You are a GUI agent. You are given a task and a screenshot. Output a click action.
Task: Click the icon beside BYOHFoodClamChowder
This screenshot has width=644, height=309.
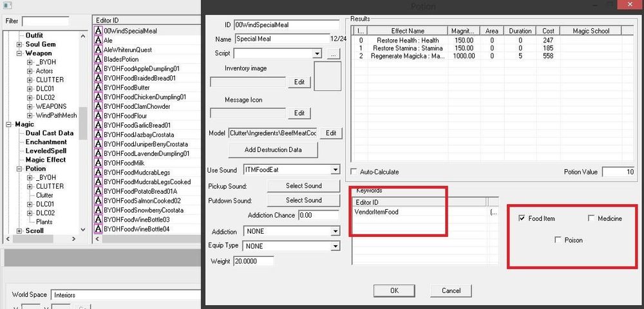98,106
